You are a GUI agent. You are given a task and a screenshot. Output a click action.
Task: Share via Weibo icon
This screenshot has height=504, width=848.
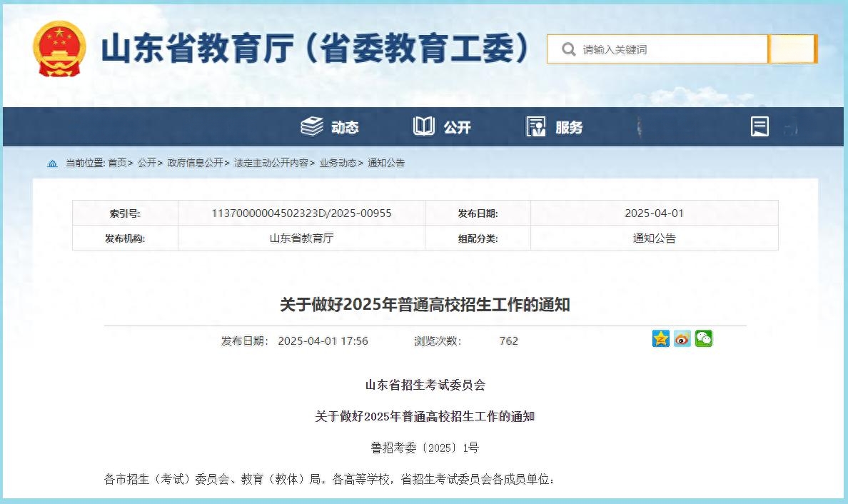682,338
